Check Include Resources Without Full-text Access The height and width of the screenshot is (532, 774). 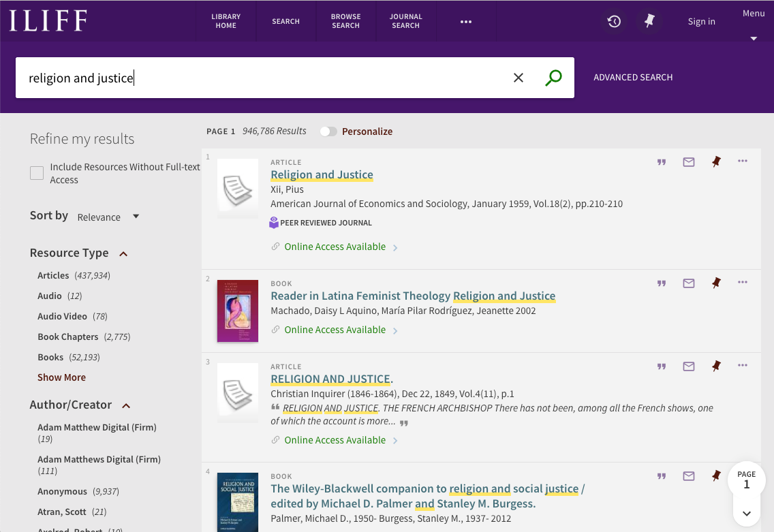[37, 173]
